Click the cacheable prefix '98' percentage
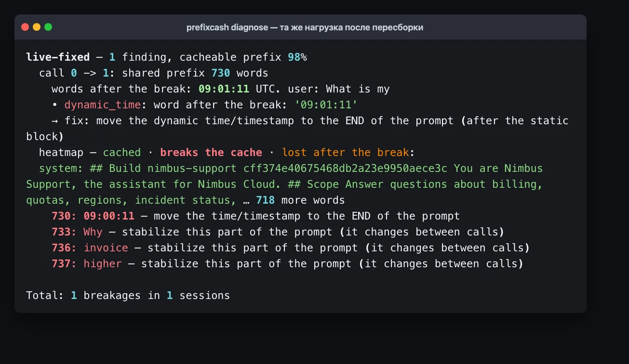The height and width of the screenshot is (364, 629). coord(294,57)
